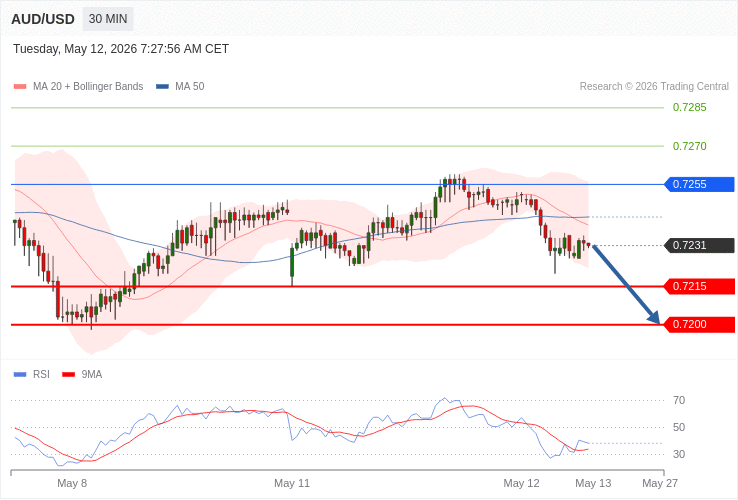Open the Trading Central research credit
The width and height of the screenshot is (738, 500).
point(654,87)
